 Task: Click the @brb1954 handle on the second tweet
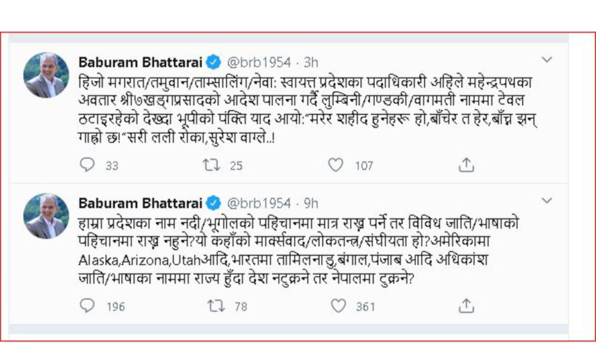[259, 203]
